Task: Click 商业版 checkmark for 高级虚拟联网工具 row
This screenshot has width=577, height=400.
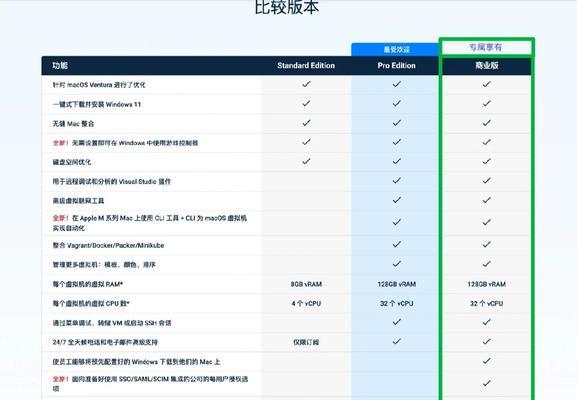Action: tap(486, 200)
